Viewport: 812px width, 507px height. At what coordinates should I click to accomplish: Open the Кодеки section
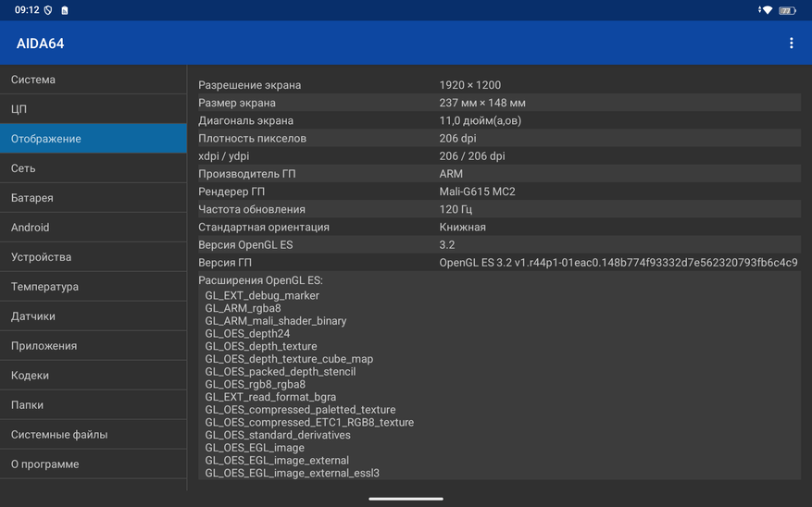point(93,376)
